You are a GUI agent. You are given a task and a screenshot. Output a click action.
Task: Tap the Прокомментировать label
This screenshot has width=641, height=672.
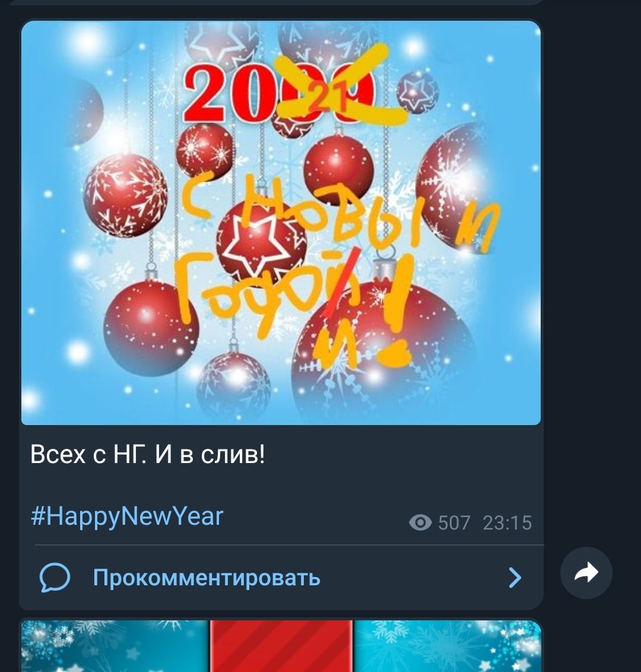coord(207,577)
